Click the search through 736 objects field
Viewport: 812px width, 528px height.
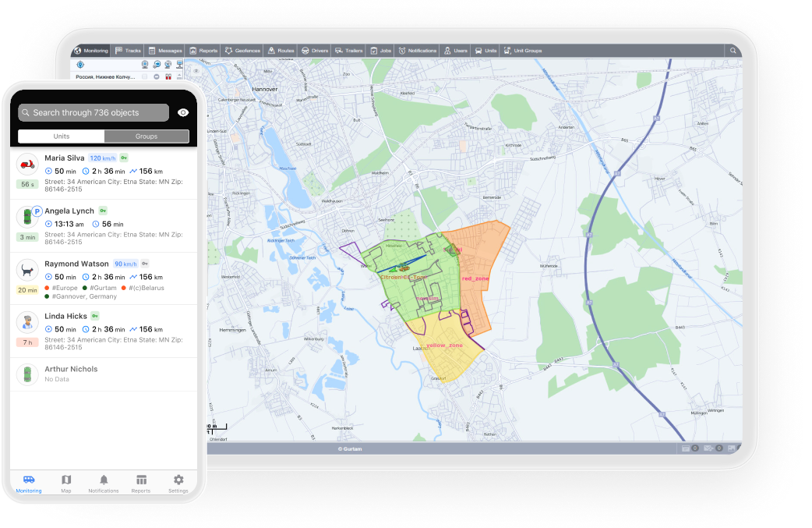pyautogui.click(x=94, y=113)
